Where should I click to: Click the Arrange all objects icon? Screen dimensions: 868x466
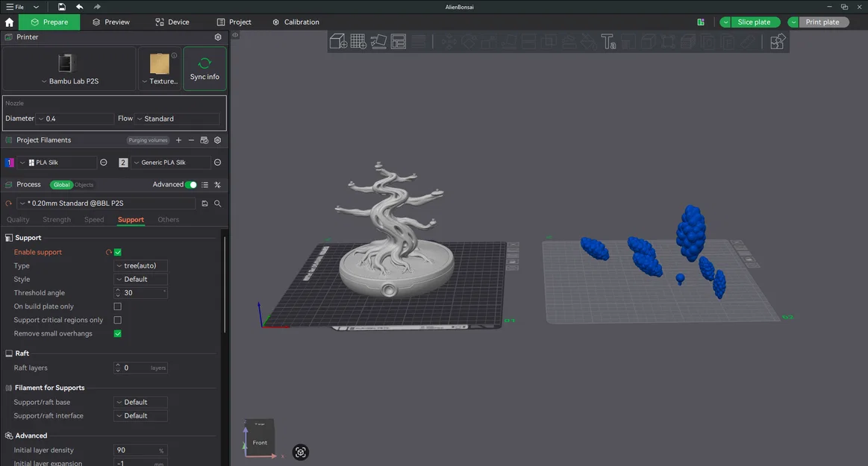[399, 41]
